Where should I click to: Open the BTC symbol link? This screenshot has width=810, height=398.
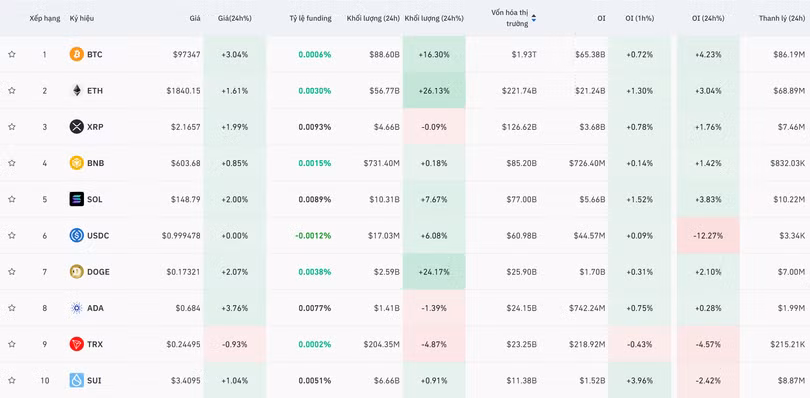pyautogui.click(x=95, y=54)
